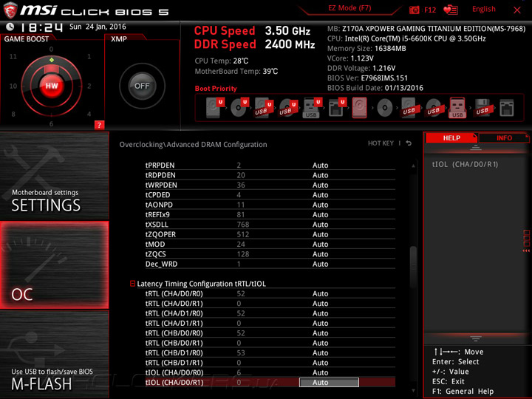Select the first UEFI hard disk boot icon
Viewport: 532px width, 399px height.
click(215, 108)
